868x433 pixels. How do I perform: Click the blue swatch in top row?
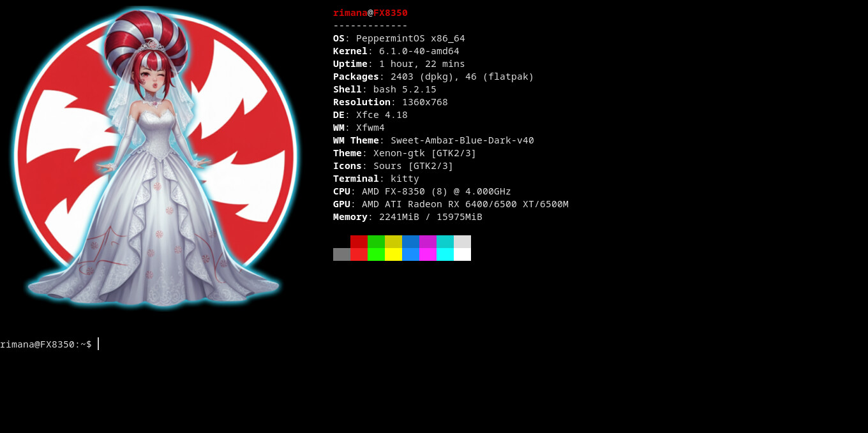click(x=410, y=242)
